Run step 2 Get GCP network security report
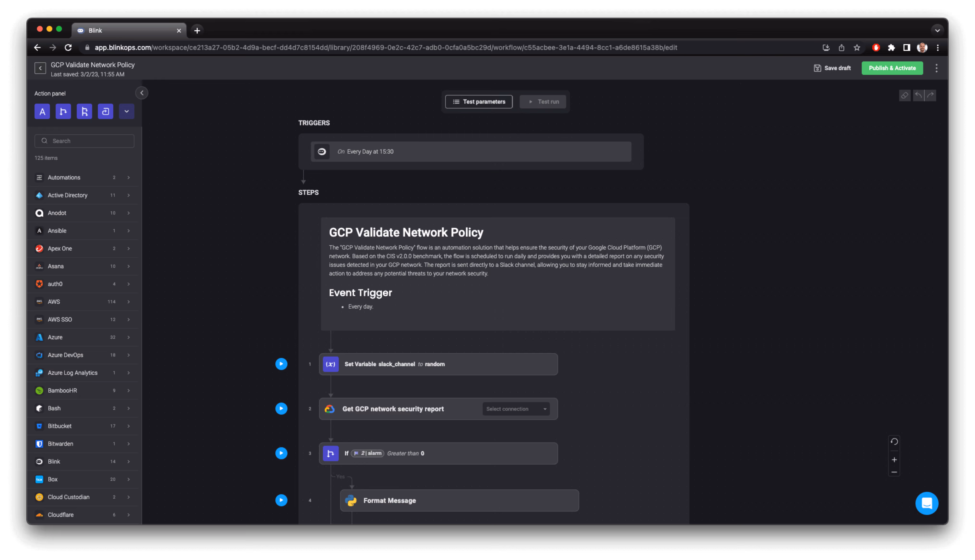Viewport: 975px width, 560px height. click(281, 408)
